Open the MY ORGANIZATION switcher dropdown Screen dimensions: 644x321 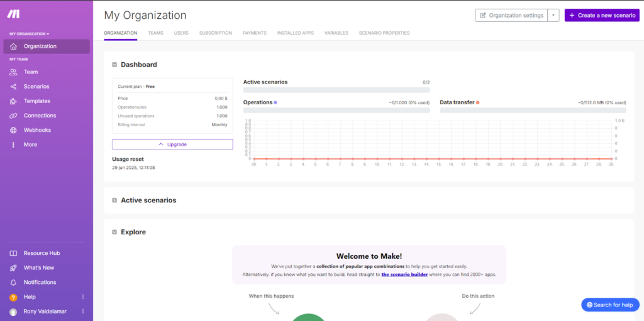29,34
